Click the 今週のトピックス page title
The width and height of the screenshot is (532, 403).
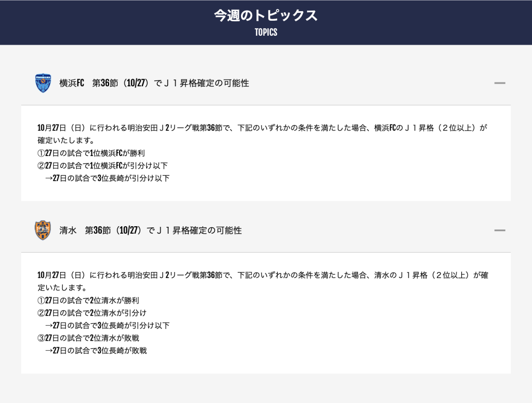click(x=265, y=15)
